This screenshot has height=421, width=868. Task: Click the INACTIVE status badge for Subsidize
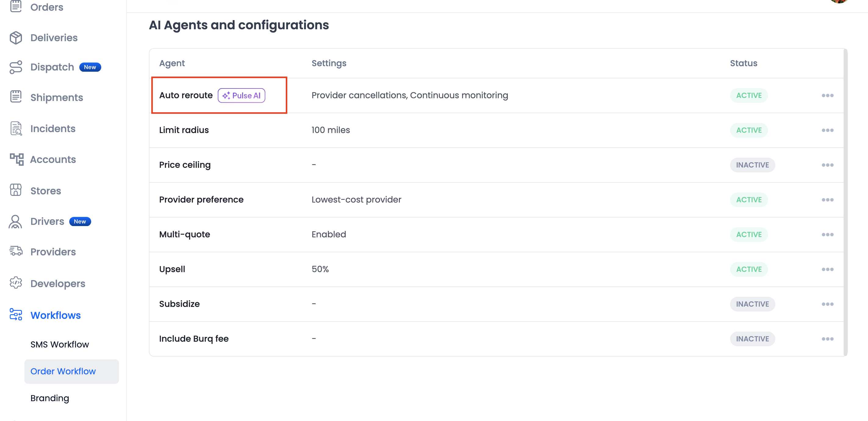[752, 304]
